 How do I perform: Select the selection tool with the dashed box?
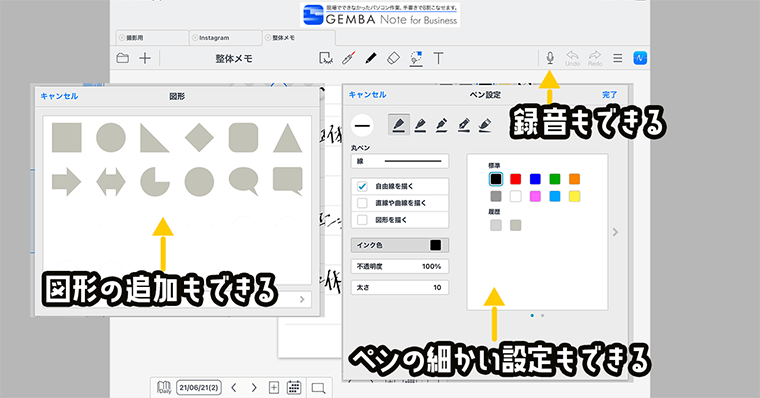point(326,58)
